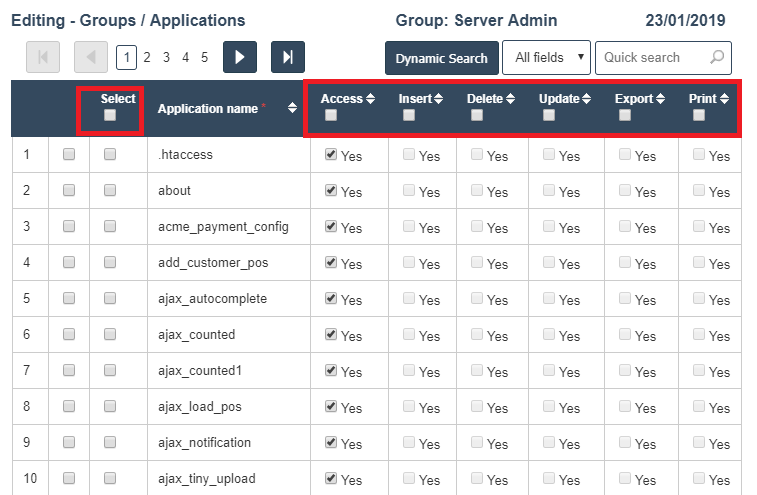Viewport: 757px width, 495px height.
Task: Uncheck Access for .htaccess row
Action: 331,154
